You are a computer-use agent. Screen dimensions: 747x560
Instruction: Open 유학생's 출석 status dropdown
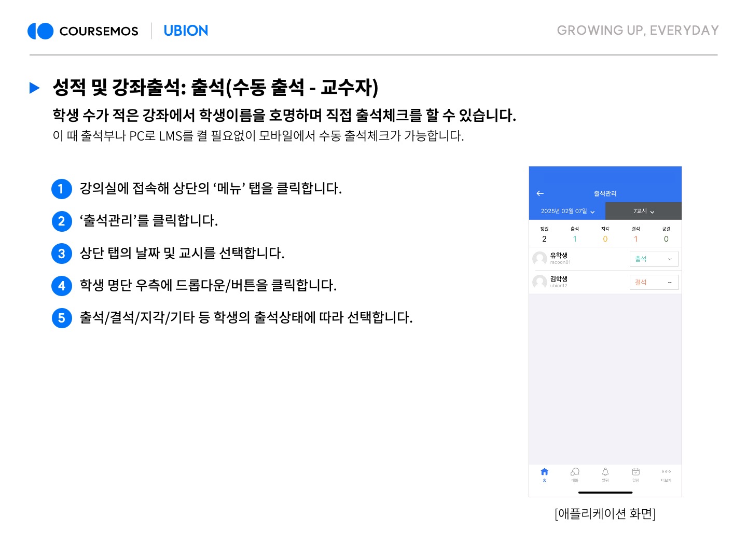(654, 259)
